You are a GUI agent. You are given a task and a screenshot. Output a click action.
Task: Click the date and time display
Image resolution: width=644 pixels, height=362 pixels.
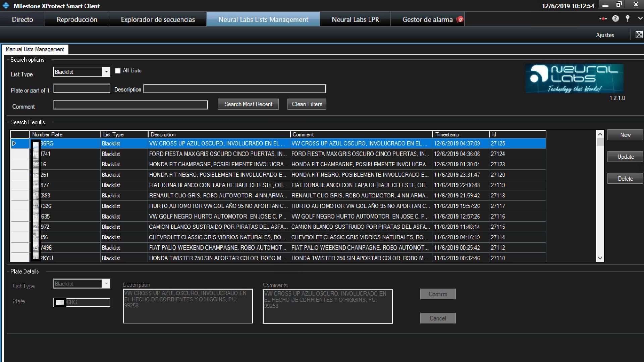568,6
